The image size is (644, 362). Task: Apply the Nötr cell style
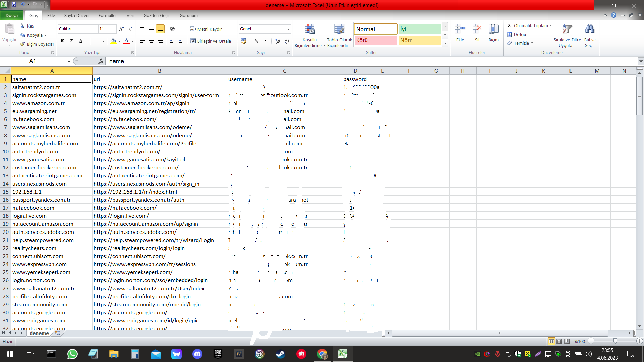coord(419,40)
